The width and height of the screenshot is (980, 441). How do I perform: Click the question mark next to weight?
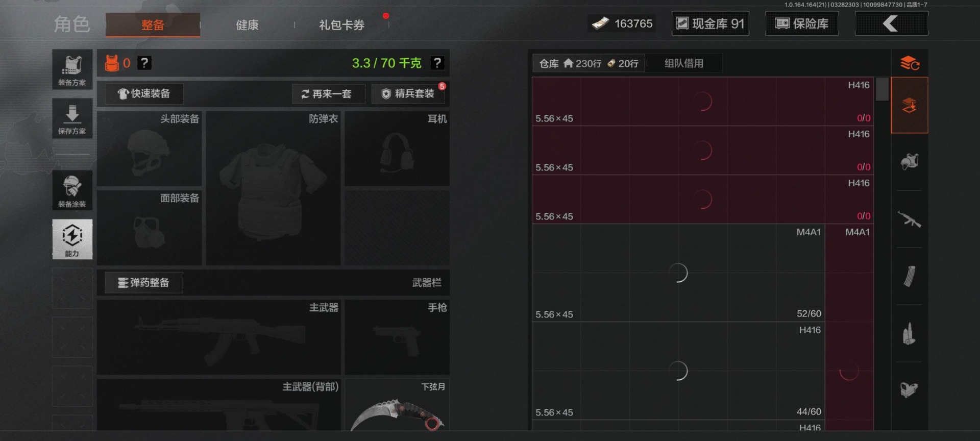(x=437, y=63)
